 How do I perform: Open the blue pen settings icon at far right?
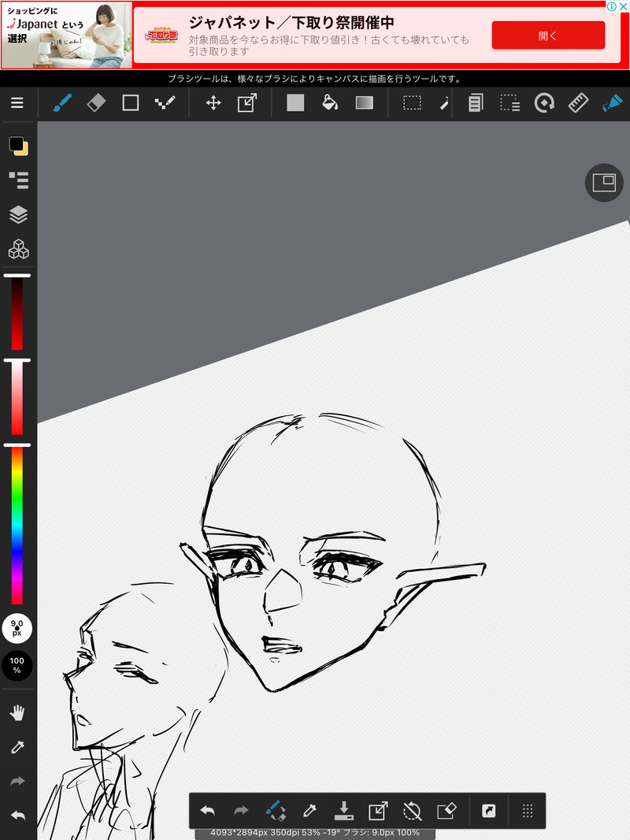[613, 103]
